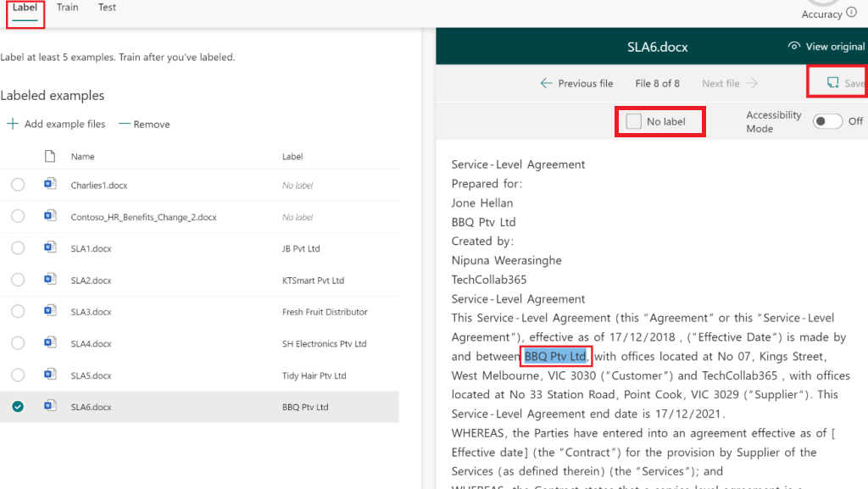
Task: Click the plus icon for Add example files
Action: (x=13, y=124)
